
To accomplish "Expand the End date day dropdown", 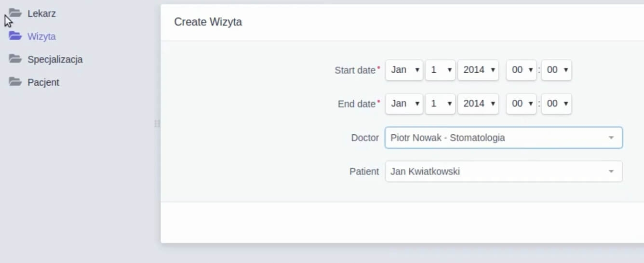I will pyautogui.click(x=440, y=104).
